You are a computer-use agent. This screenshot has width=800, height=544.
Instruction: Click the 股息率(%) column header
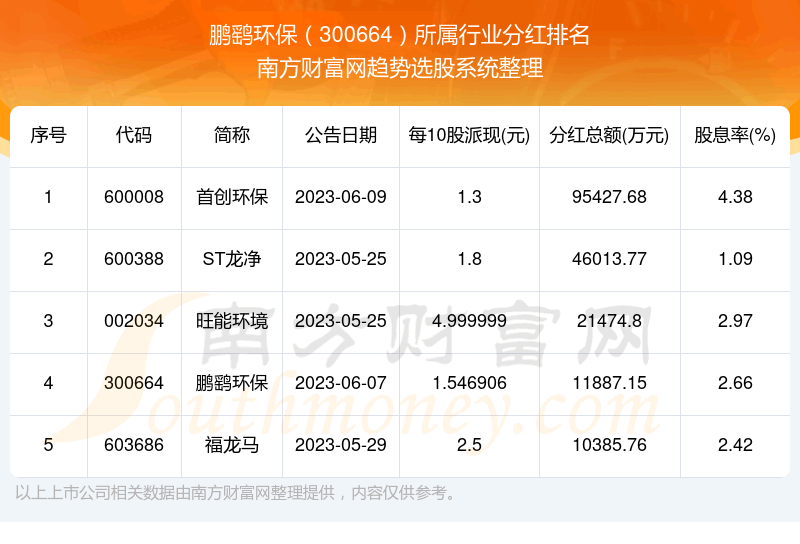735,135
